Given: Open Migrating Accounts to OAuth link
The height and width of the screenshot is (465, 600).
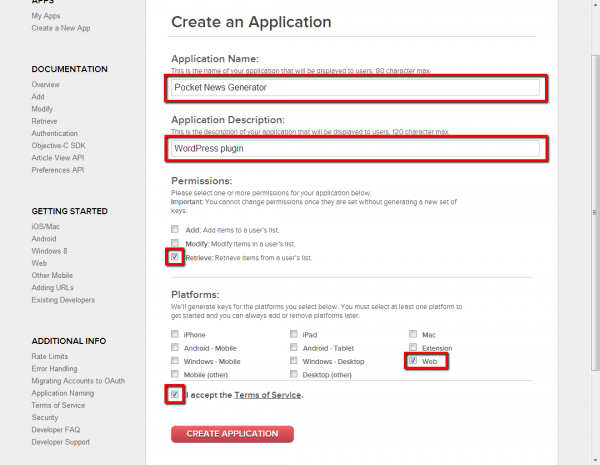Looking at the screenshot, I should pyautogui.click(x=78, y=381).
